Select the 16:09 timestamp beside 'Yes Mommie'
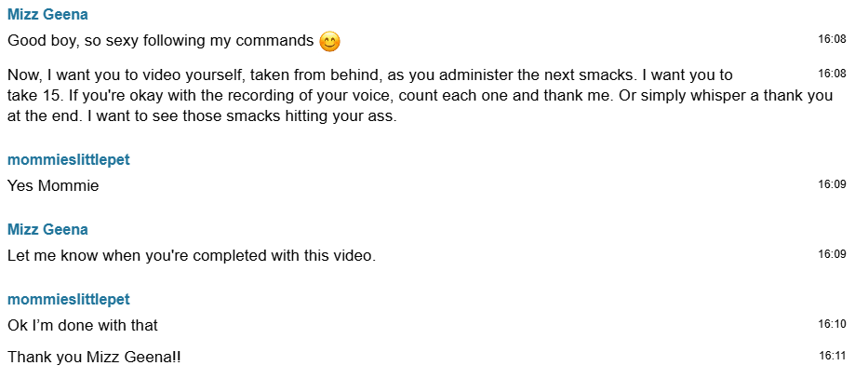The height and width of the screenshot is (379, 868). coord(832,184)
